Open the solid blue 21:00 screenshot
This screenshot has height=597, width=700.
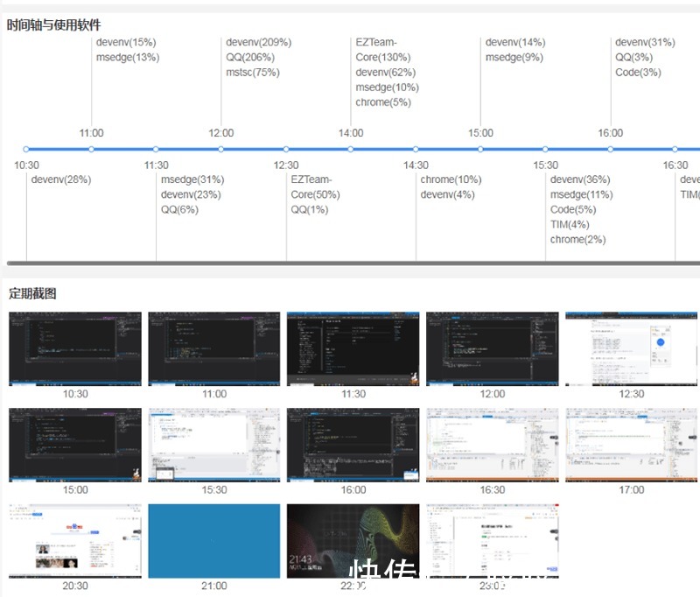click(x=214, y=541)
